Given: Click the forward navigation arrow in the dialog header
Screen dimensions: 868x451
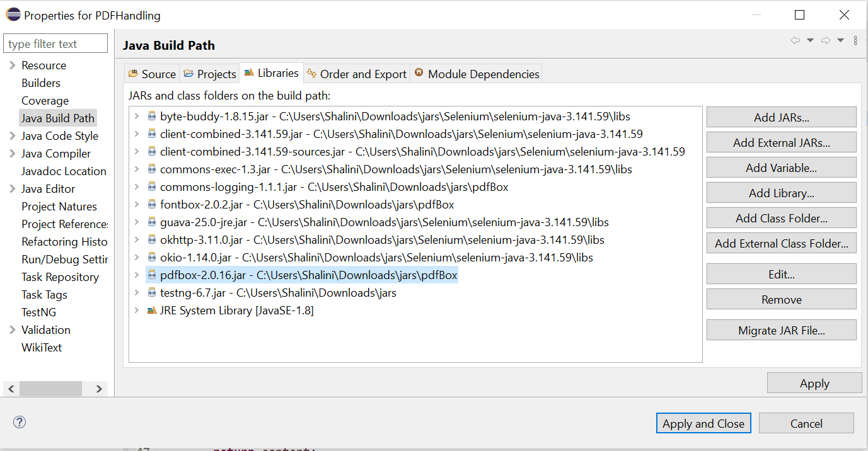Looking at the screenshot, I should pos(826,40).
